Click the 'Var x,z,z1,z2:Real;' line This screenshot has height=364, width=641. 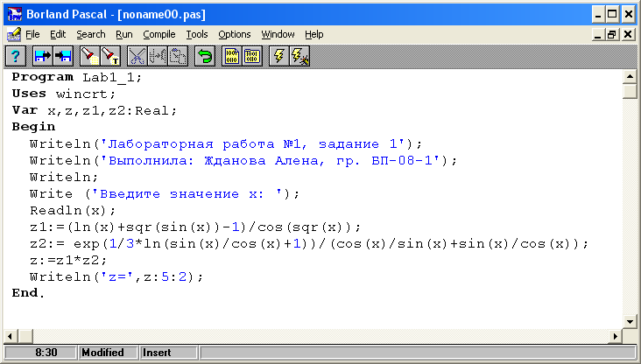tap(95, 111)
